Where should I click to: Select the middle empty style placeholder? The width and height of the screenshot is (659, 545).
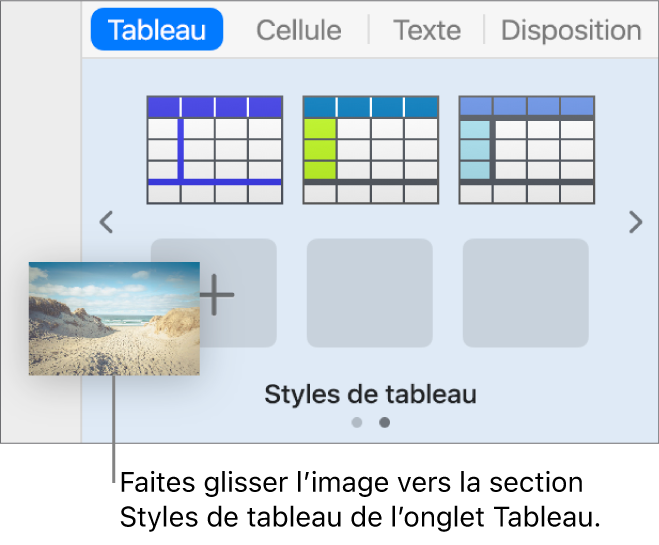tap(369, 293)
